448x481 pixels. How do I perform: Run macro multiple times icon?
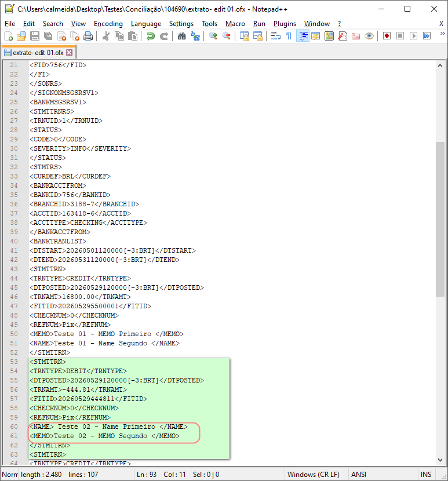(427, 36)
